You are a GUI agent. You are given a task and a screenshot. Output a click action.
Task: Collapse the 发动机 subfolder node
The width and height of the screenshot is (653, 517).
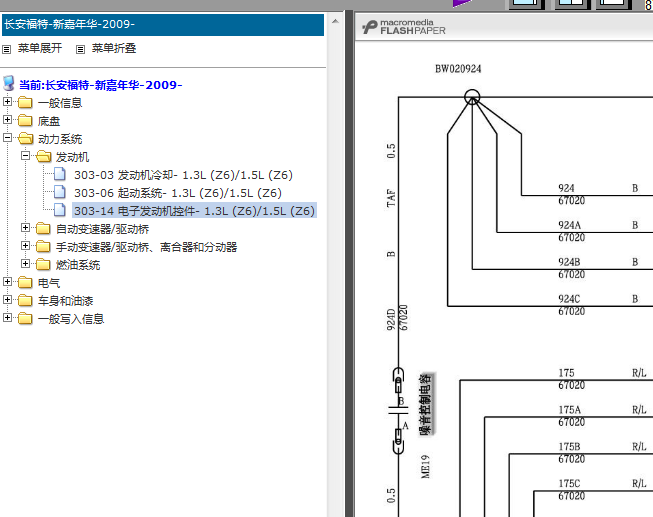tap(25, 155)
